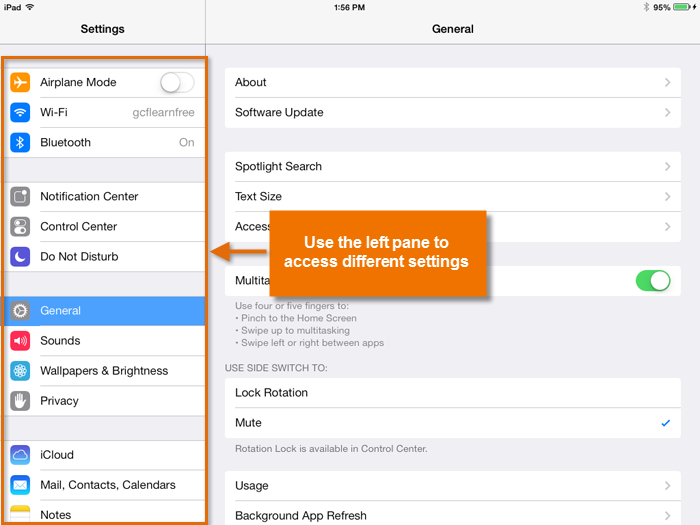This screenshot has width=700, height=525.
Task: Open Control Center settings
Action: pyautogui.click(x=105, y=226)
